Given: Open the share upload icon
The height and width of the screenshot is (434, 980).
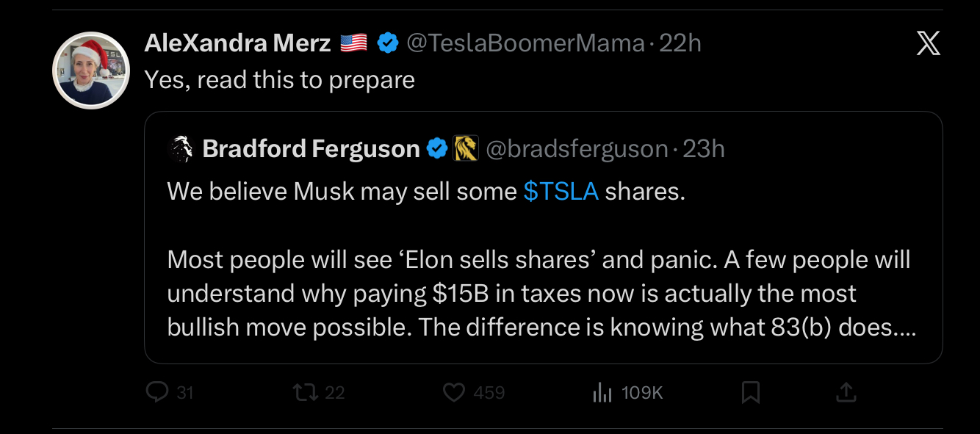Looking at the screenshot, I should tap(846, 393).
